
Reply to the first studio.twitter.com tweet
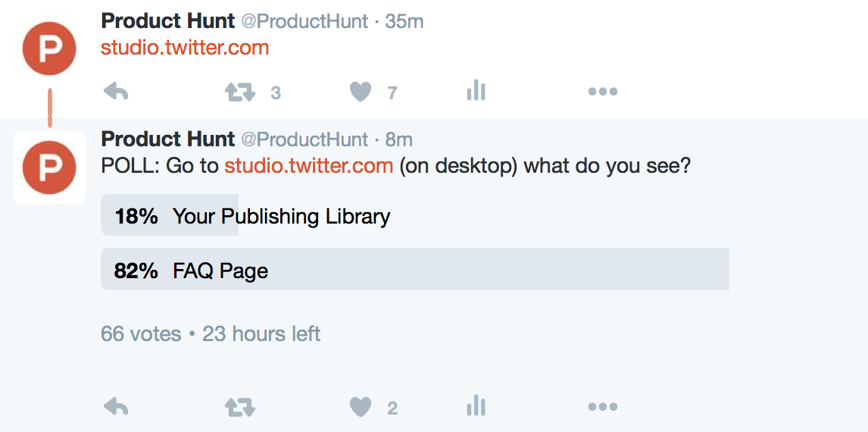coord(116,92)
